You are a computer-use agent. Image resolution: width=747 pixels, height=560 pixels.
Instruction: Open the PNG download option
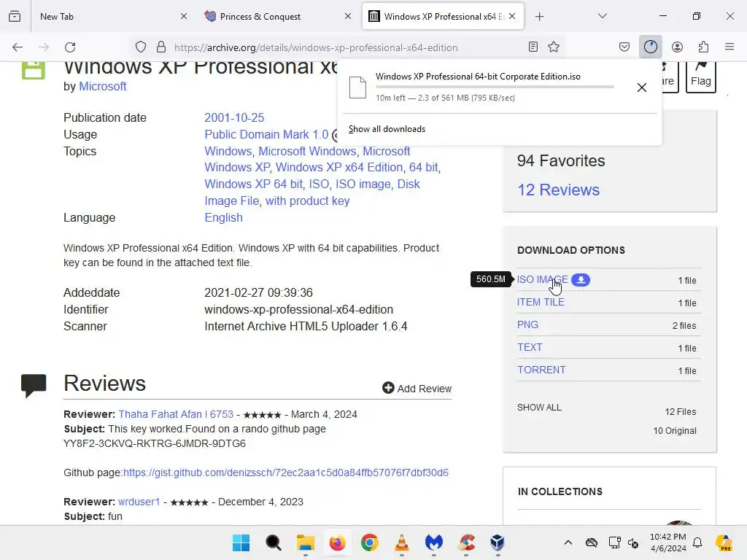[527, 324]
